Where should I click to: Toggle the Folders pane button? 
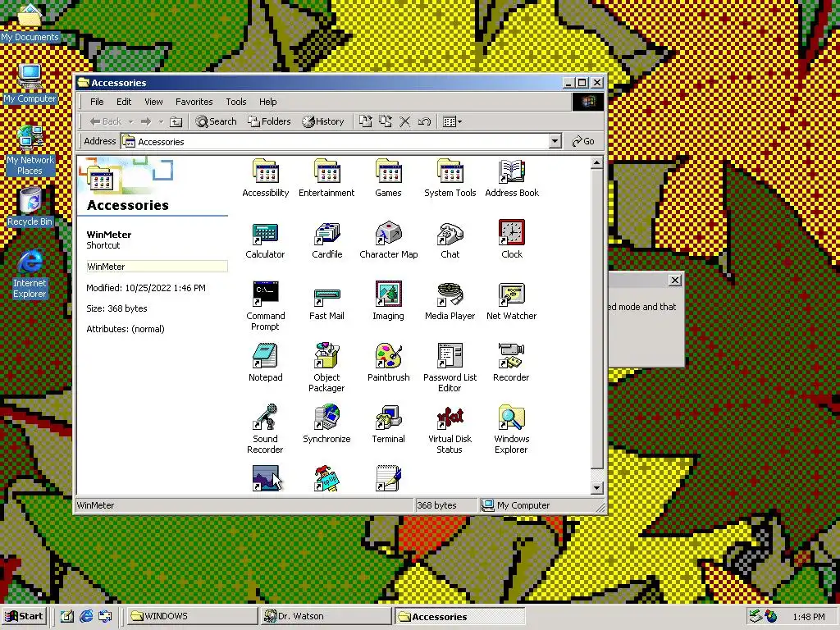(269, 121)
